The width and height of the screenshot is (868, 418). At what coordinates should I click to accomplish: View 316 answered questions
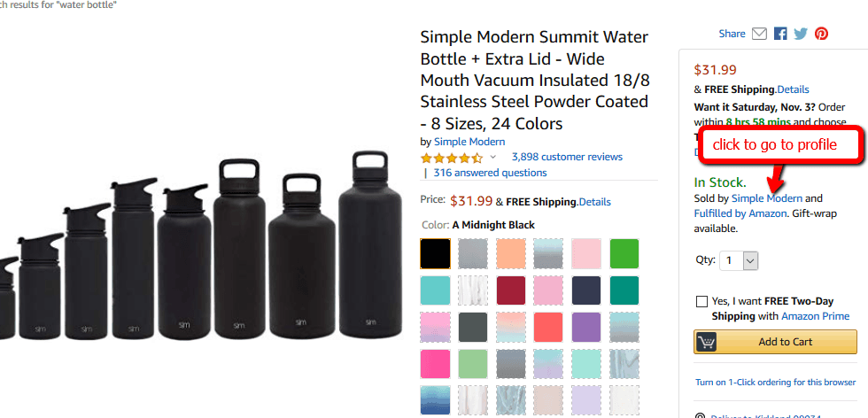[490, 173]
